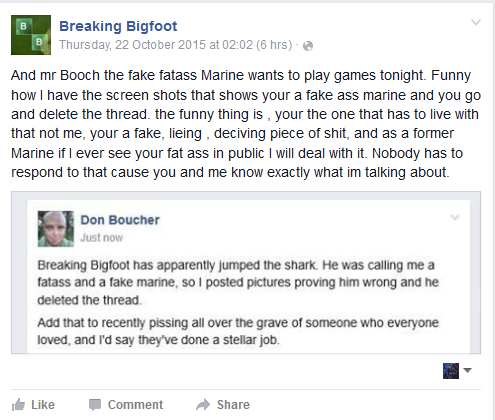
Task: Click the Comment speech bubble icon
Action: pyautogui.click(x=95, y=405)
